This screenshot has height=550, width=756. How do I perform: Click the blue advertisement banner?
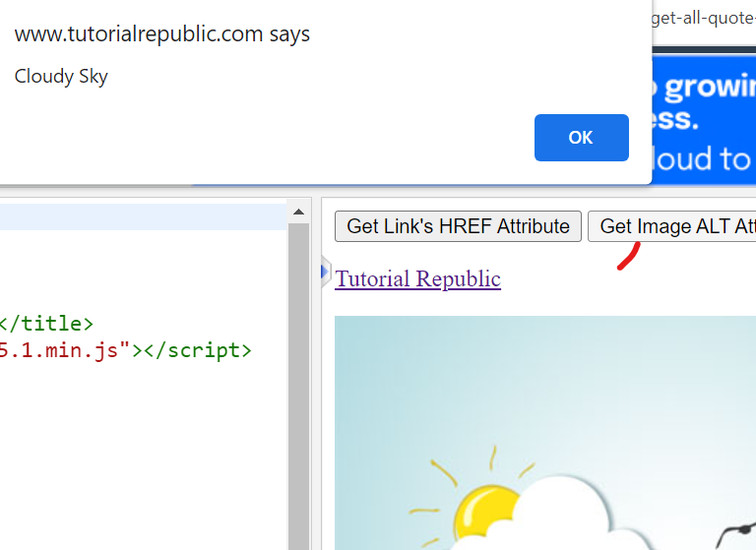click(704, 118)
